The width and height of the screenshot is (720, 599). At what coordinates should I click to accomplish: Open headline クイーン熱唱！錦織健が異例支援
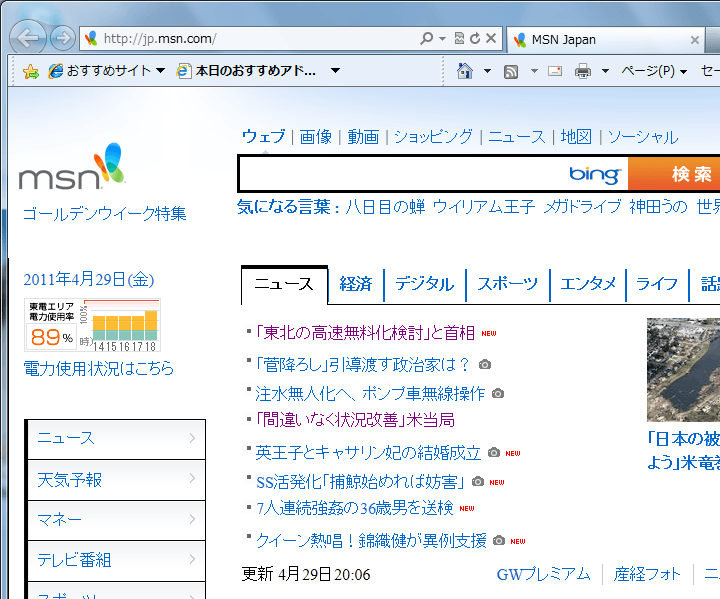(371, 541)
